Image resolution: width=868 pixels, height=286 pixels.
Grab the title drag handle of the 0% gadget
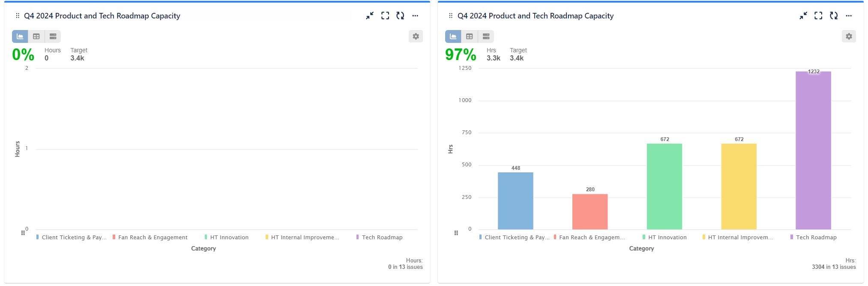[18, 16]
